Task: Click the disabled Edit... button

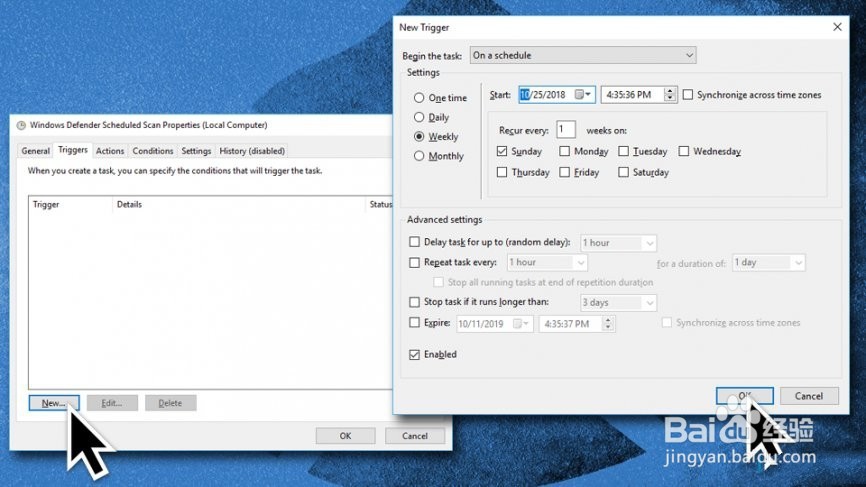Action: [x=112, y=403]
